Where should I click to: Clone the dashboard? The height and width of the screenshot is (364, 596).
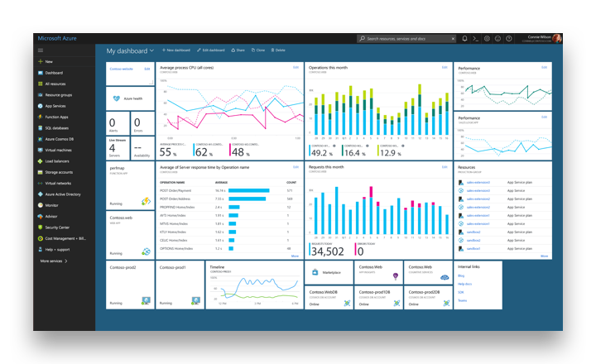(258, 50)
